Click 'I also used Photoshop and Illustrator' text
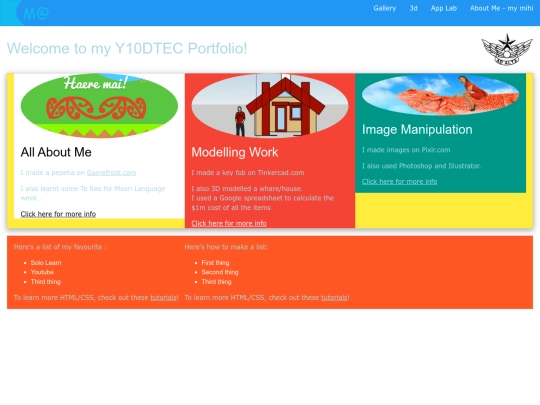This screenshot has height=405, width=540. tap(421, 166)
